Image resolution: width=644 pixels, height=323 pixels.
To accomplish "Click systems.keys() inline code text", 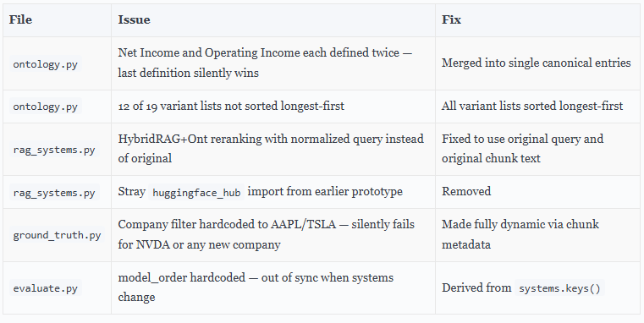I will [x=559, y=288].
